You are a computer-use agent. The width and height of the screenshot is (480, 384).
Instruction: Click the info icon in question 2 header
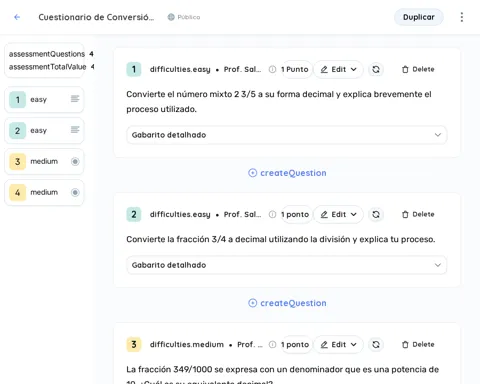click(272, 214)
